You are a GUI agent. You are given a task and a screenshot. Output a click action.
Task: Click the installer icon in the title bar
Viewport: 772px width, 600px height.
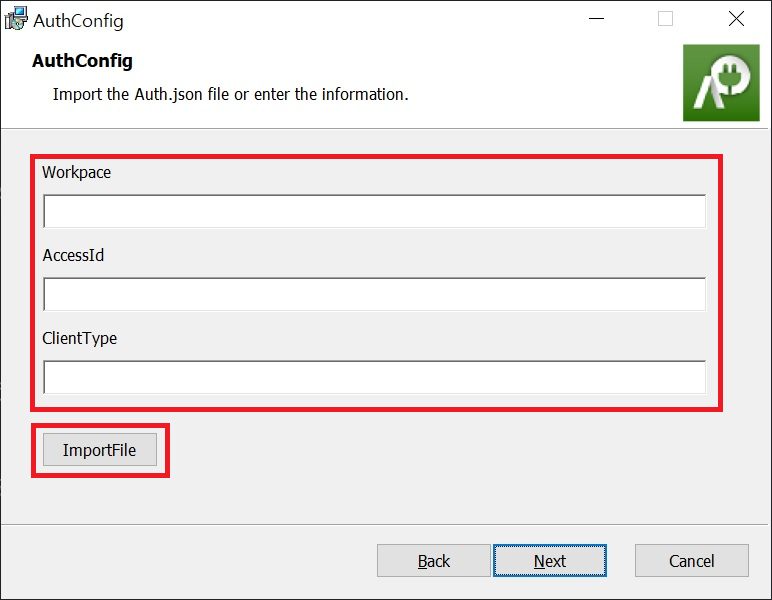pos(15,20)
